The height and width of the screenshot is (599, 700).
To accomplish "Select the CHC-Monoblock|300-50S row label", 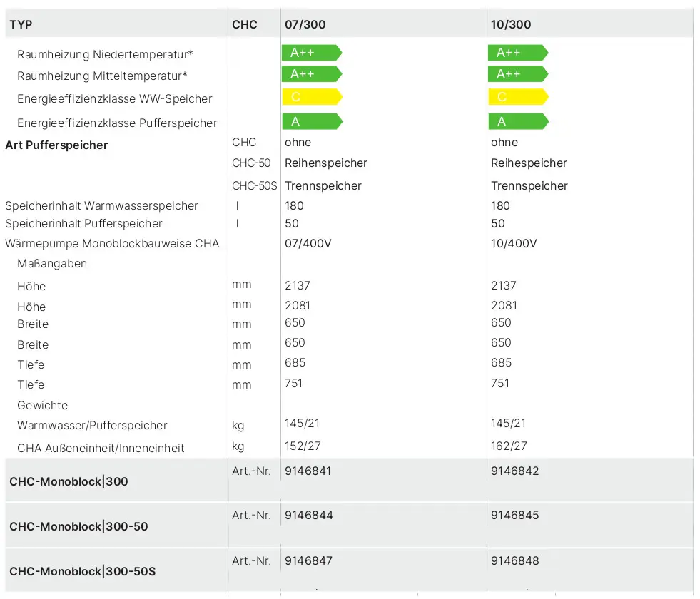I will click(83, 571).
